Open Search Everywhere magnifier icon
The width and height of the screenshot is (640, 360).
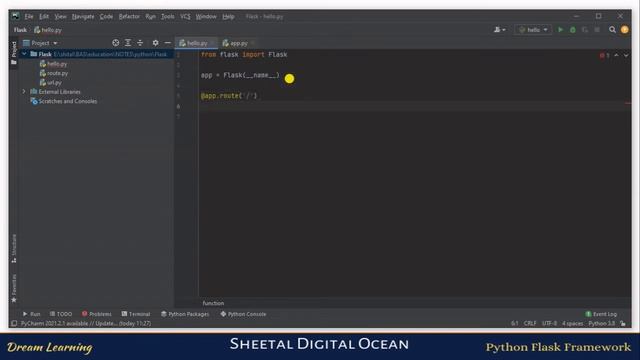pos(612,30)
